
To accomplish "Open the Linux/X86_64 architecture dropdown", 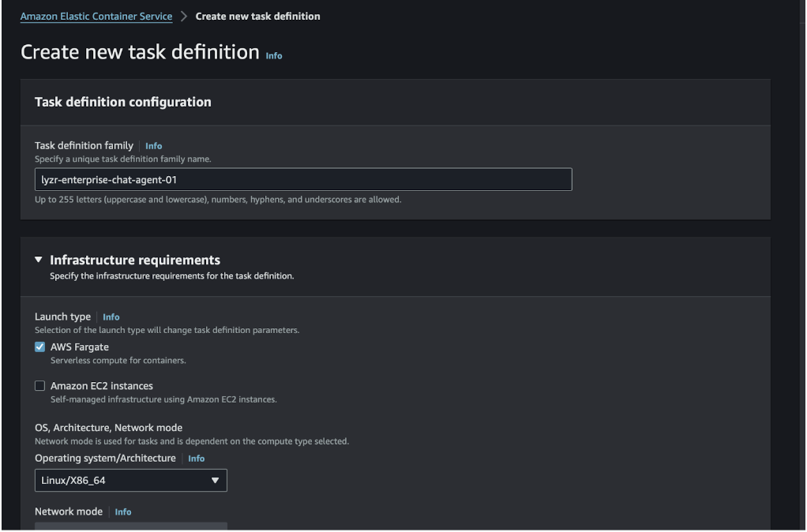I will [131, 481].
